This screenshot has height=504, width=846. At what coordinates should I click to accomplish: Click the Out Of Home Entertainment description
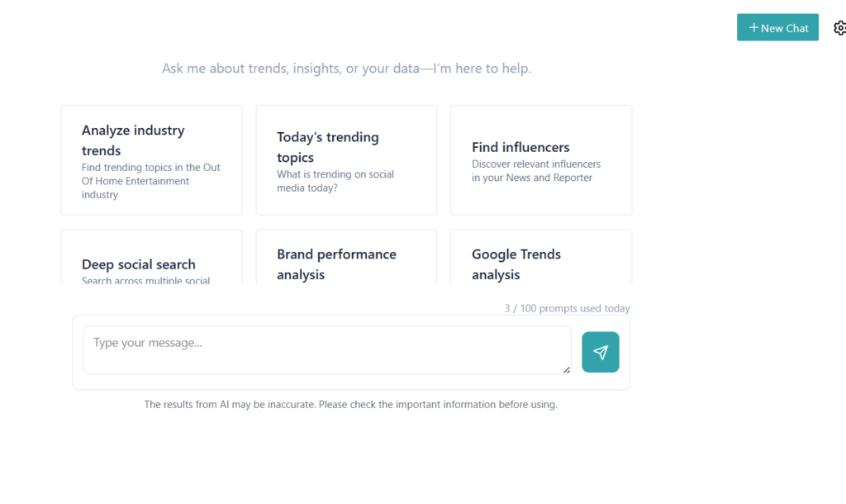point(151,181)
